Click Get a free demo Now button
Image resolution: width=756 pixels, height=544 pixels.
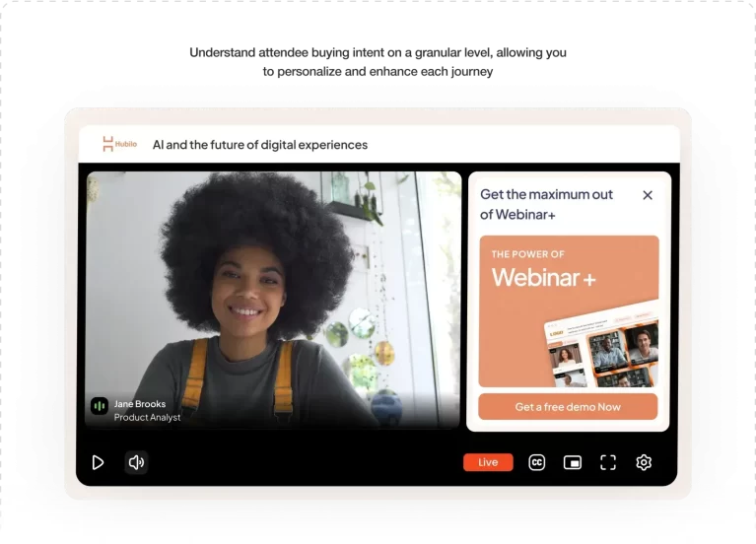568,407
